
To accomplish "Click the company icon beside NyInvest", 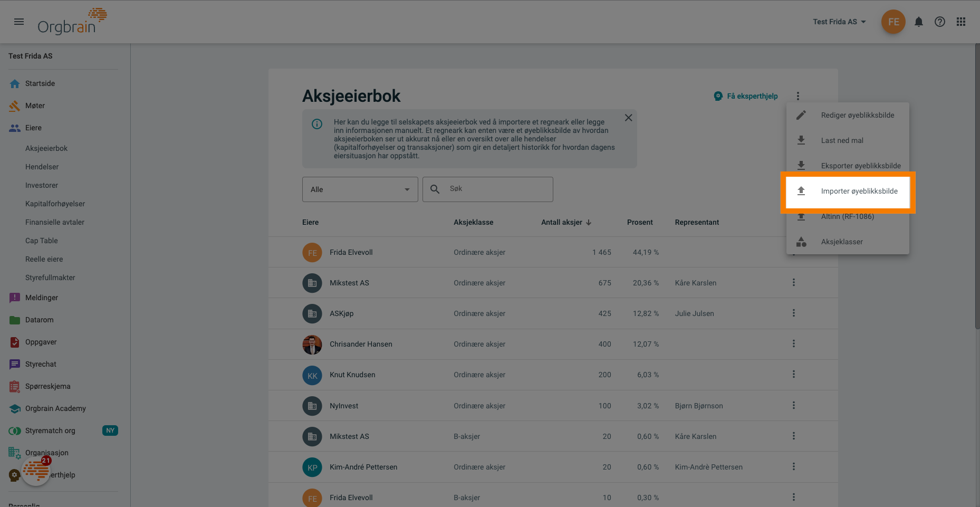I will (312, 406).
